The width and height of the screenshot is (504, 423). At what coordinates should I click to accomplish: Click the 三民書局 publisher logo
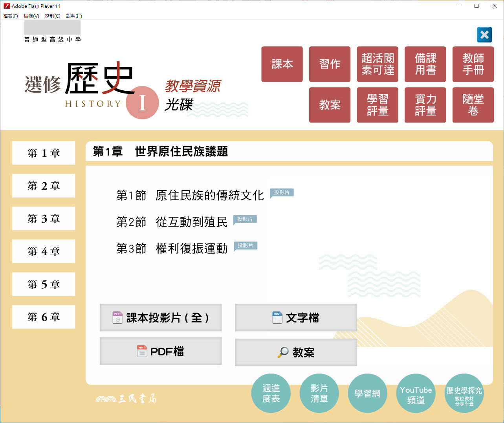pos(126,399)
